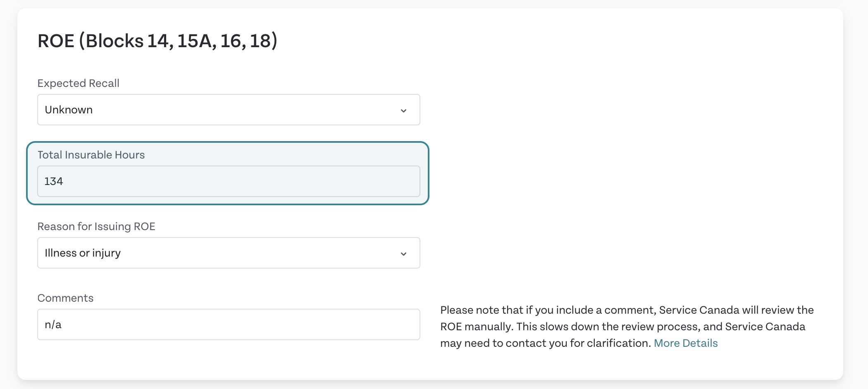Select the Unknown value in Expected Recall

(x=69, y=110)
